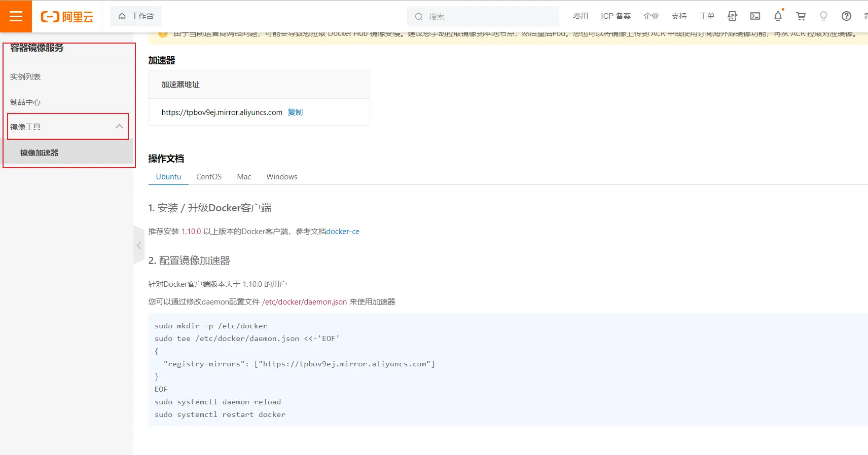Open the hamburger main menu
The height and width of the screenshot is (455, 868).
pos(16,16)
